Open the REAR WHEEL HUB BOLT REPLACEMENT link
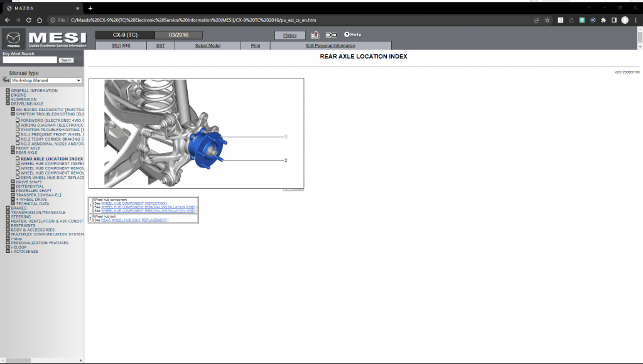This screenshot has width=643, height=364. (134, 220)
